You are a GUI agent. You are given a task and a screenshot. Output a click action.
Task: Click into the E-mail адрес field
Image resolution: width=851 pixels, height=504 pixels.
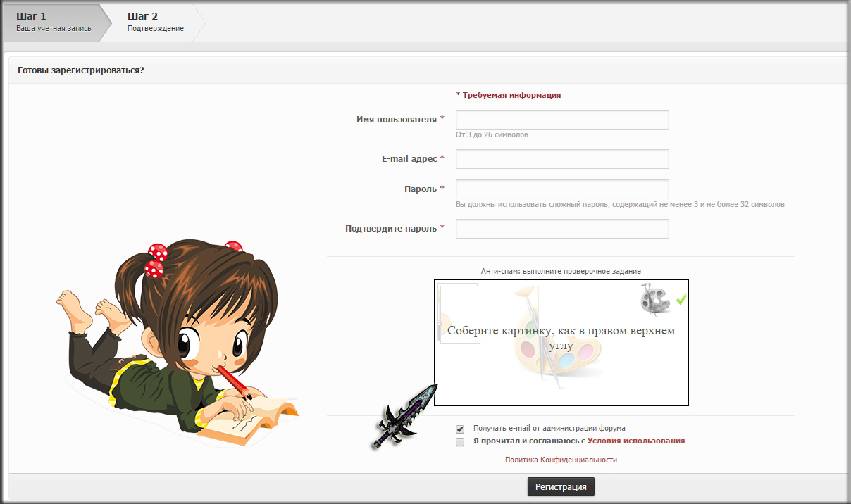pyautogui.click(x=561, y=159)
